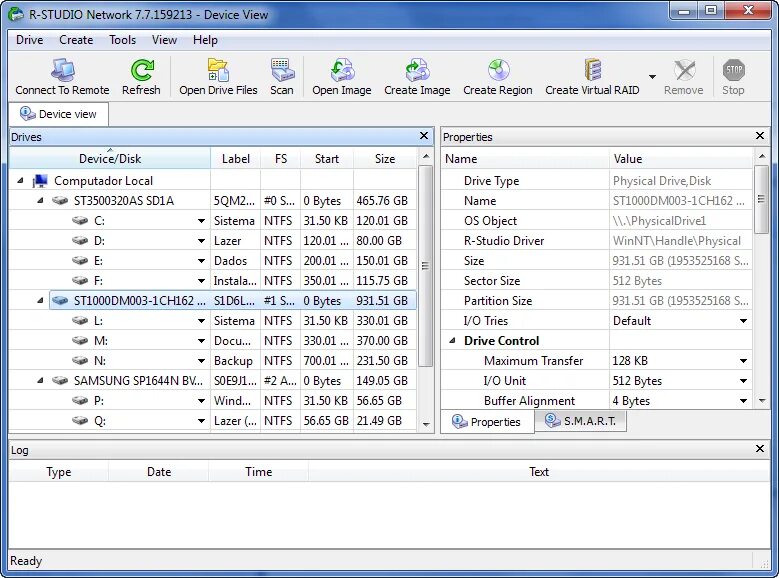Open the Create Virtual RAID dropdown arrow
The height and width of the screenshot is (578, 779).
652,77
